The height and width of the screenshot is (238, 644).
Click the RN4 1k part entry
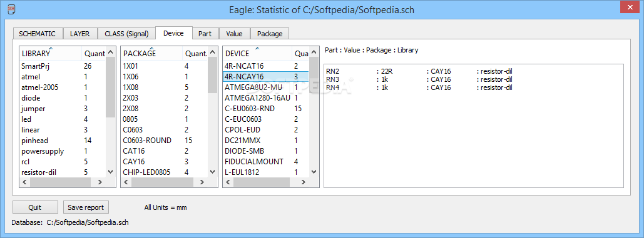point(419,87)
